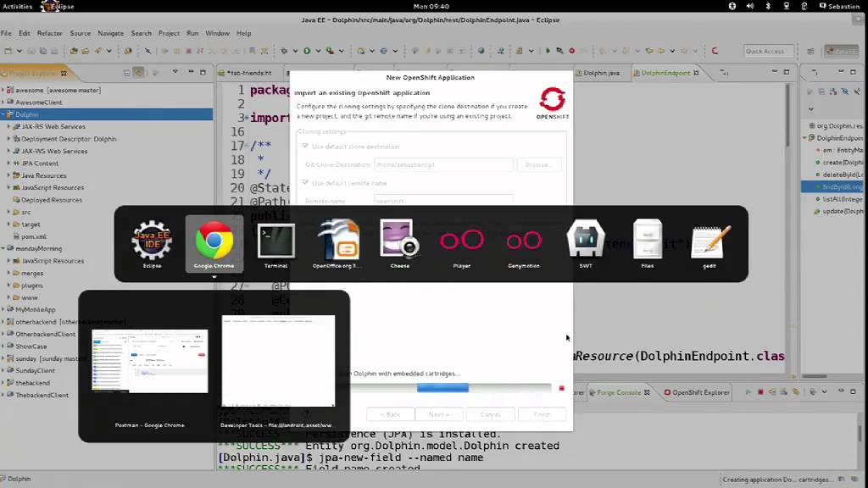868x488 pixels.
Task: Expand the awesome project node
Action: [3, 90]
